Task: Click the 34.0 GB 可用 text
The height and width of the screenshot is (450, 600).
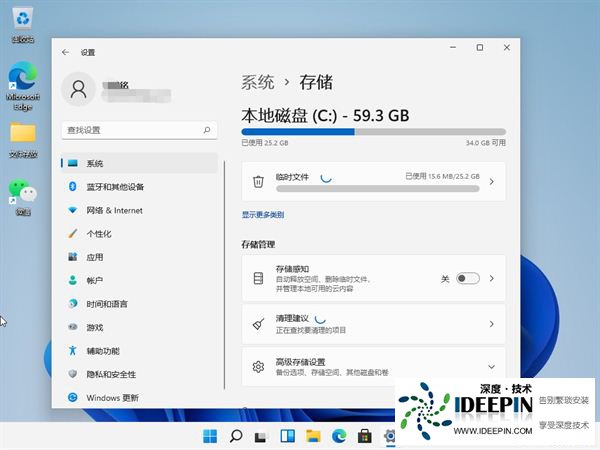Action: [486, 143]
